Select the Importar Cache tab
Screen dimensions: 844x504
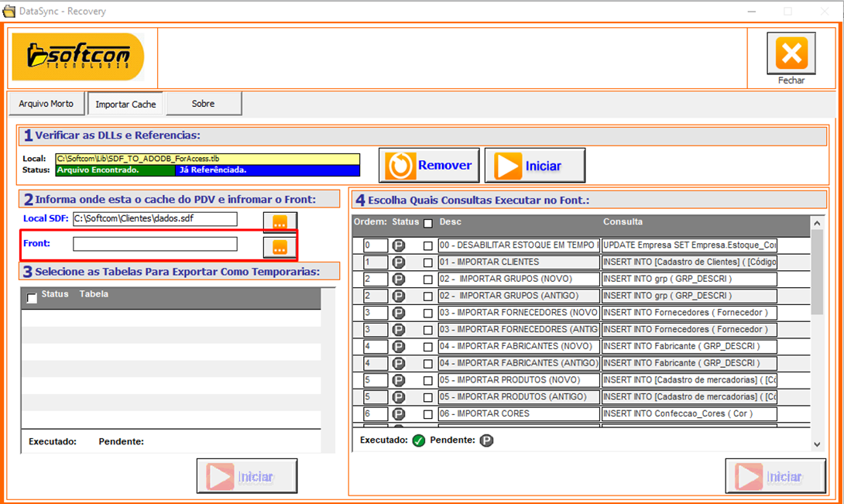[x=125, y=105]
